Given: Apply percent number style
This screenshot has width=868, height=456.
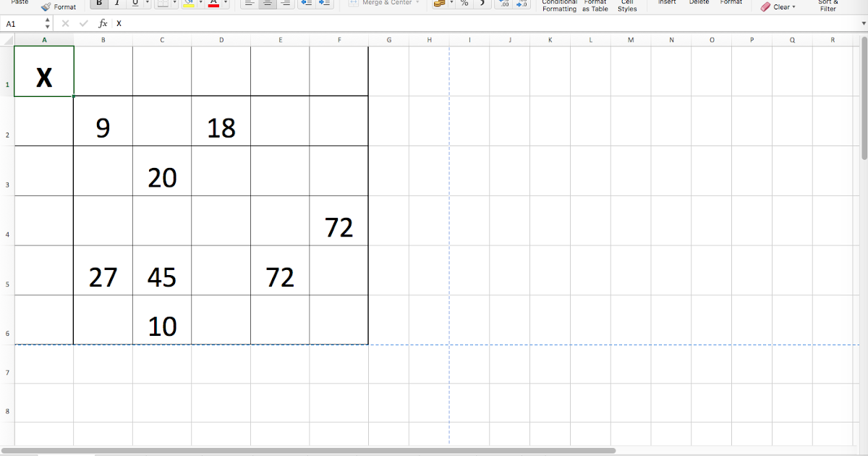Looking at the screenshot, I should click(464, 4).
